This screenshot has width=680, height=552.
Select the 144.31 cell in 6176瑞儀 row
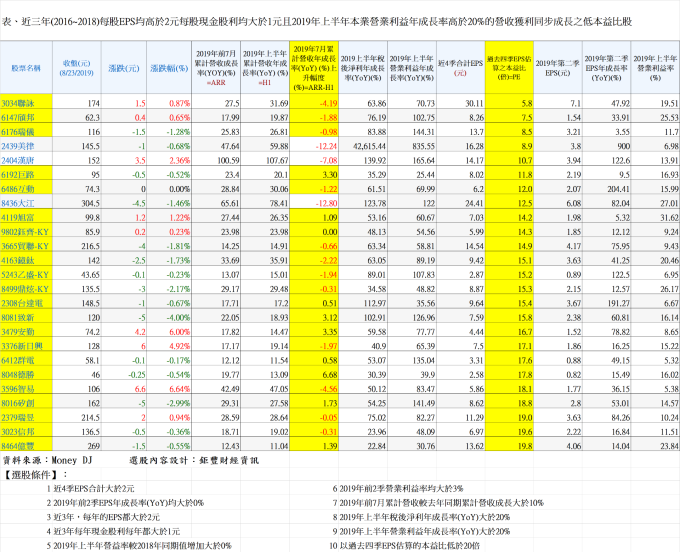pos(424,132)
